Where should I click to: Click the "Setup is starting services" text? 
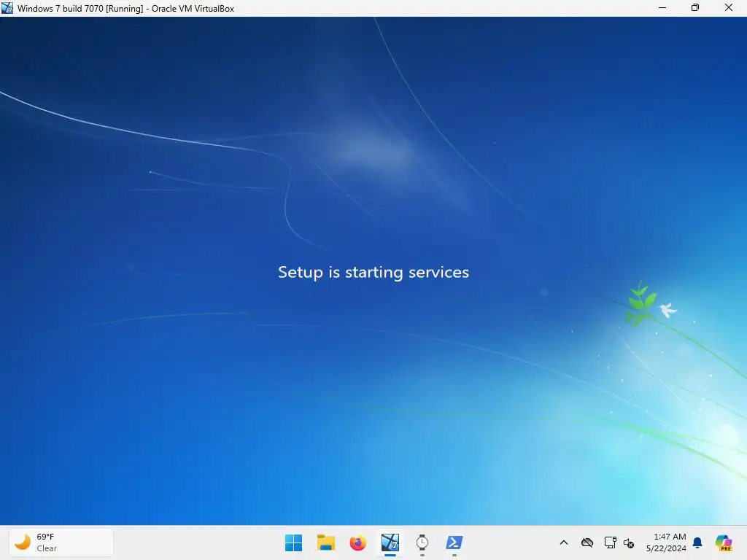(x=373, y=273)
